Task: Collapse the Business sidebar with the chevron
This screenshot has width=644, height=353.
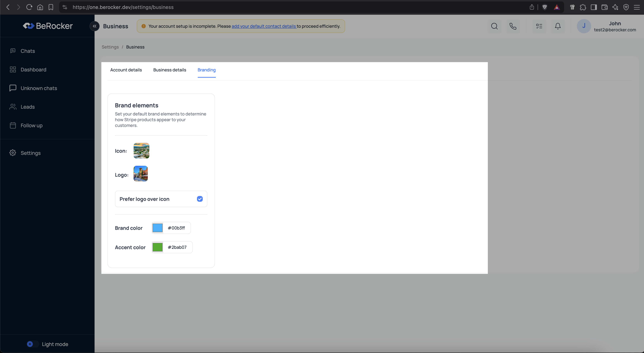Action: (95, 26)
